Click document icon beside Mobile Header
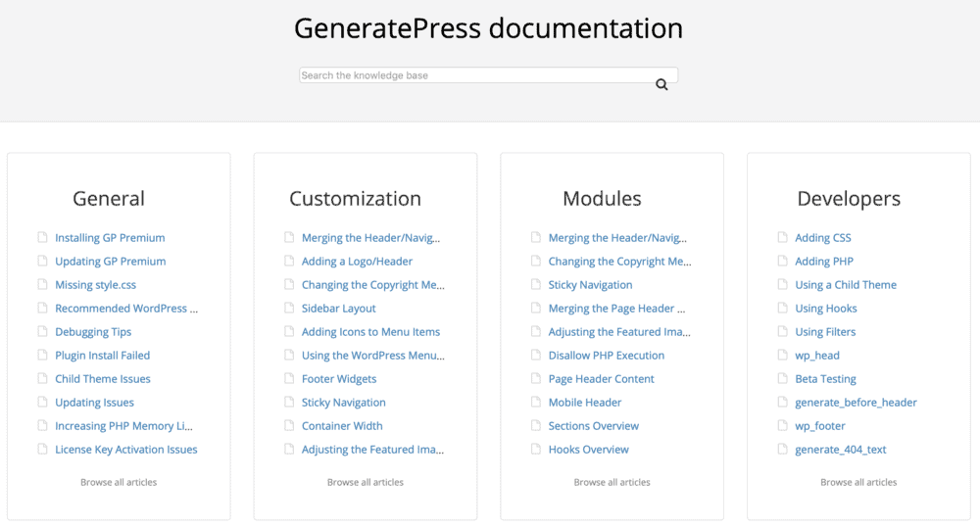 pyautogui.click(x=536, y=402)
